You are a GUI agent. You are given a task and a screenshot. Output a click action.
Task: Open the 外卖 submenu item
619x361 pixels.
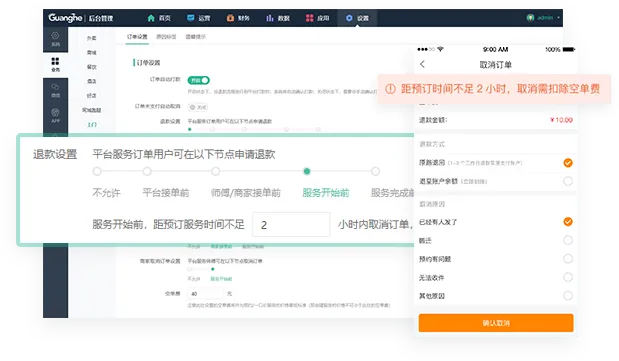[x=92, y=38]
